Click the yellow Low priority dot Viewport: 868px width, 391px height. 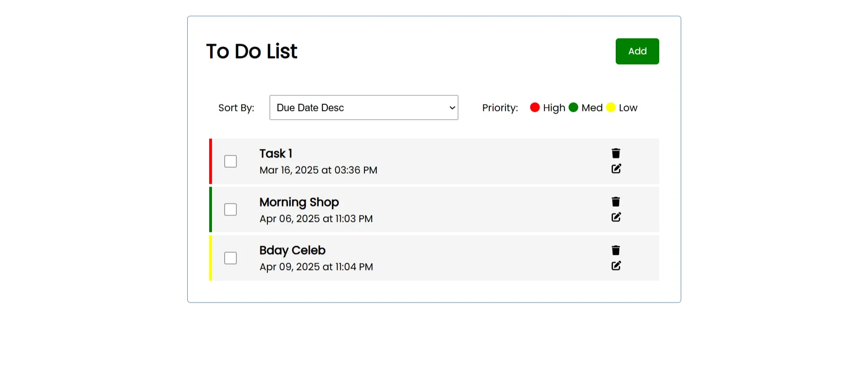point(611,107)
